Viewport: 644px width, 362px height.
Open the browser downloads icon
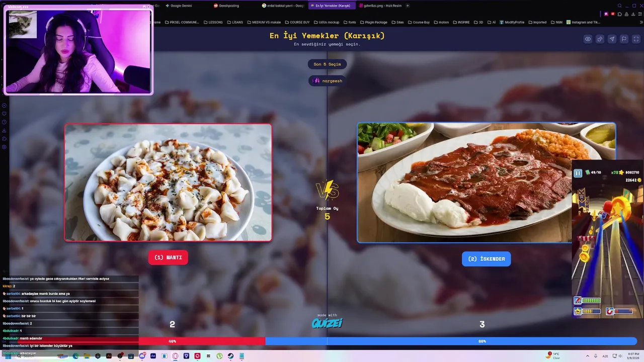click(633, 14)
